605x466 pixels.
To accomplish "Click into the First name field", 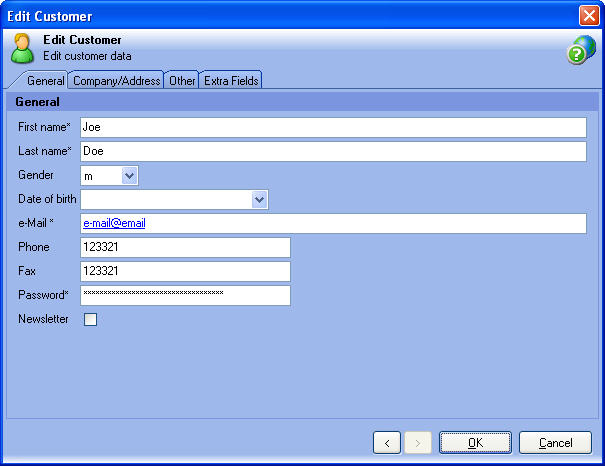I will (332, 127).
